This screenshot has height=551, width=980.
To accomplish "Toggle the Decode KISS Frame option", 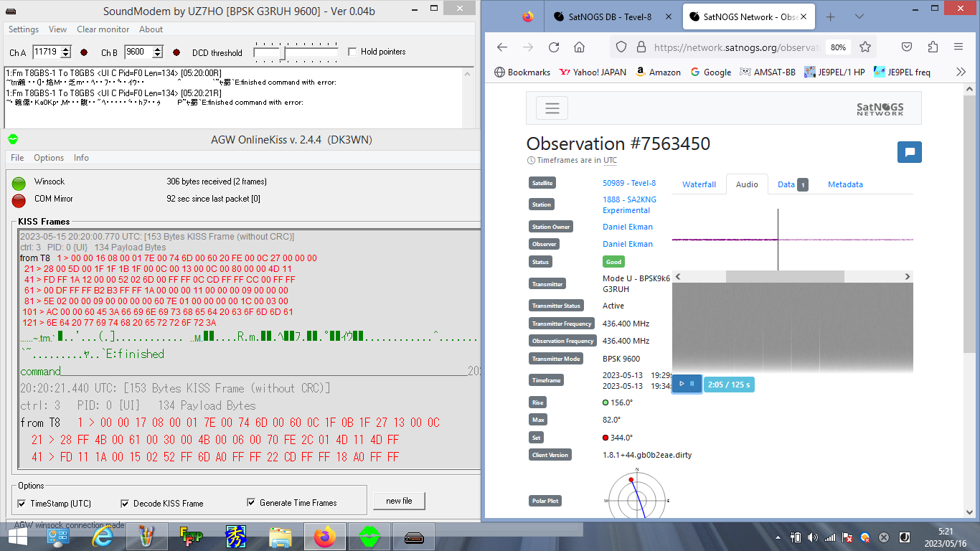I will (x=126, y=504).
